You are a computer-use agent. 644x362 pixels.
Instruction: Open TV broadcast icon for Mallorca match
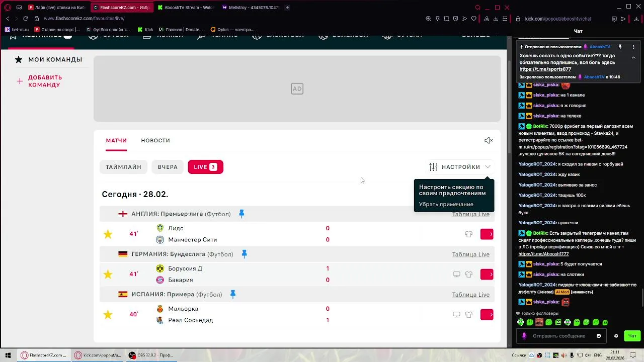pyautogui.click(x=456, y=314)
